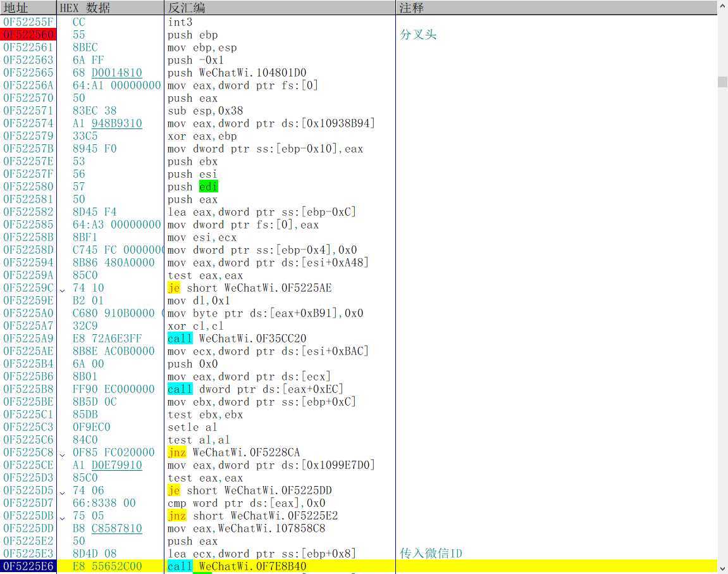Select call WeChatWi.0F7E8B40 highlighted line
Image resolution: width=728 pixels, height=574 pixels.
coord(237,566)
